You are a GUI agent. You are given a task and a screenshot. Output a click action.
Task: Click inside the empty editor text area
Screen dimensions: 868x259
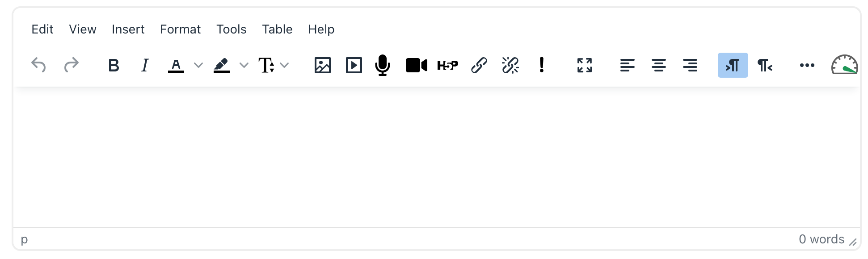click(x=436, y=156)
